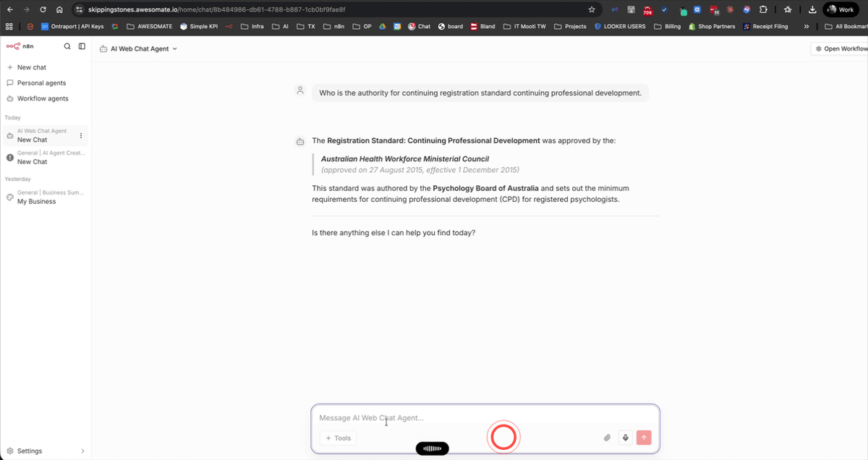Open the three-dot menu on New Chat
Viewport: 868px width, 460px height.
tap(81, 136)
